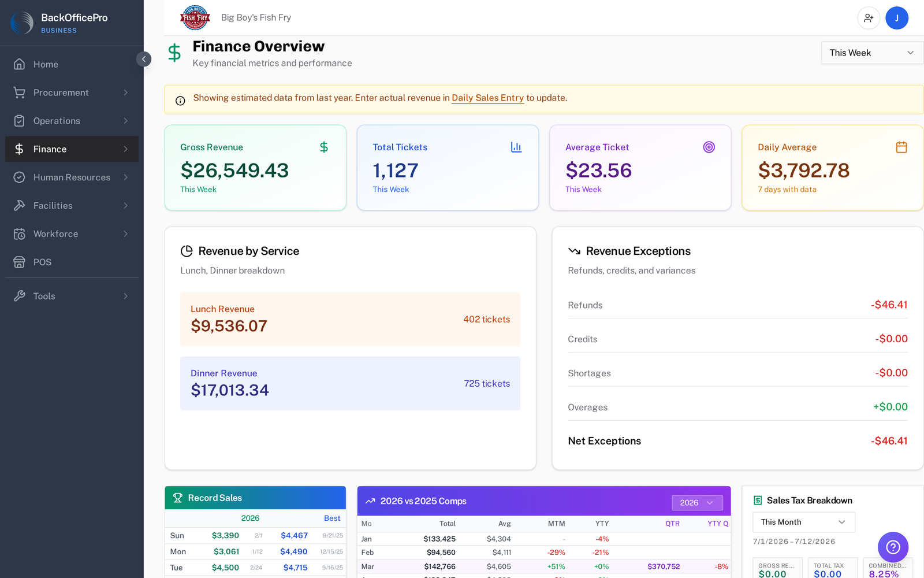The width and height of the screenshot is (924, 578).
Task: Collapse the sidebar with the arrow button
Action: [x=144, y=59]
